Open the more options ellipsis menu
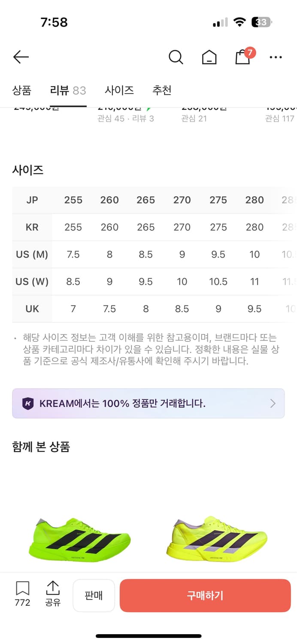 (276, 57)
